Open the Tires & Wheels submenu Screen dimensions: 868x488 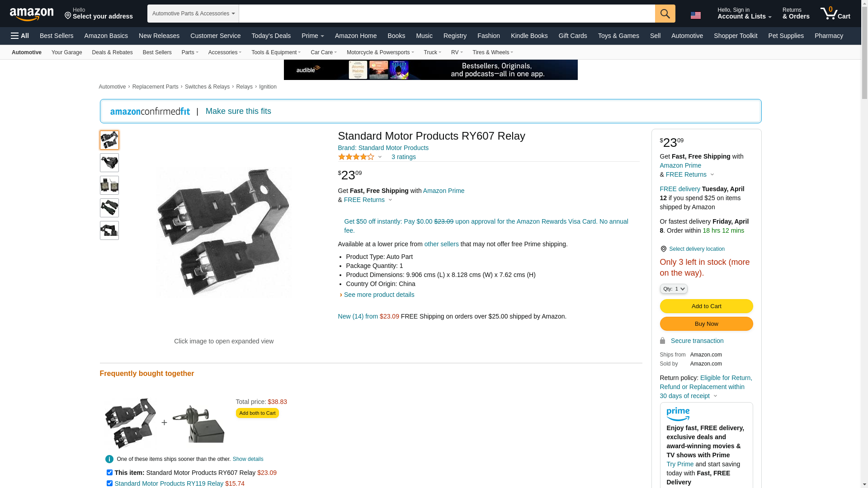pyautogui.click(x=492, y=52)
